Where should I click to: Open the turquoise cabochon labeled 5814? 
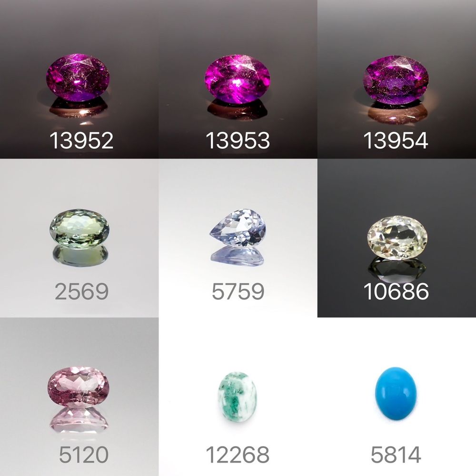coord(397,397)
